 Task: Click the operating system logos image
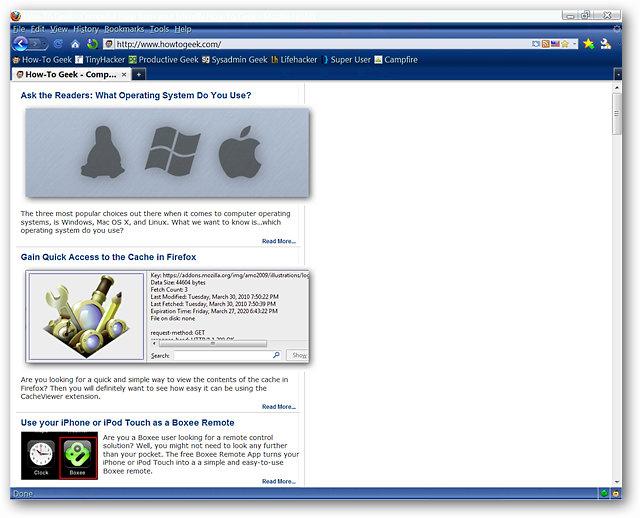167,153
